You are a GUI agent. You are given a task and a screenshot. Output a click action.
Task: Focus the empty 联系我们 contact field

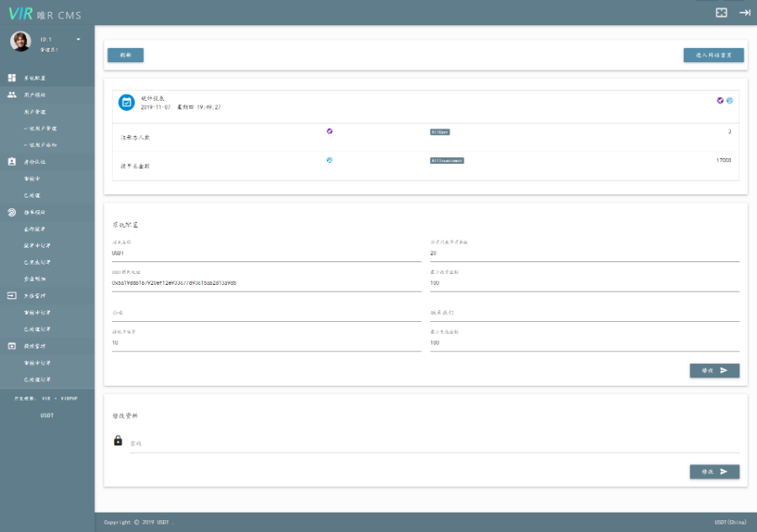(x=585, y=313)
